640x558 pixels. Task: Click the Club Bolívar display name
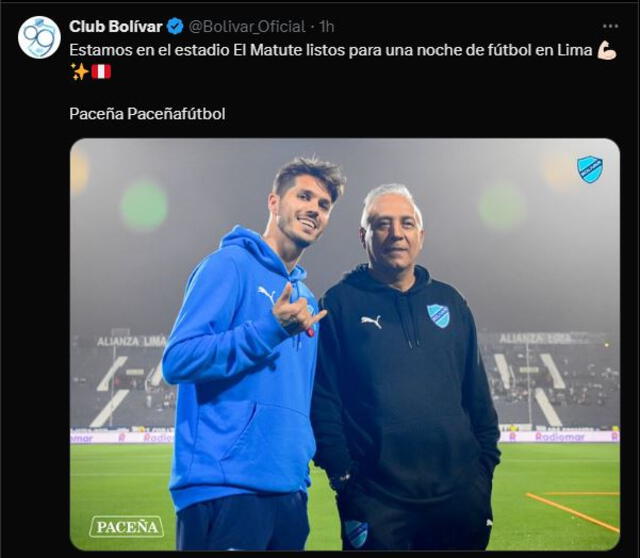click(115, 27)
